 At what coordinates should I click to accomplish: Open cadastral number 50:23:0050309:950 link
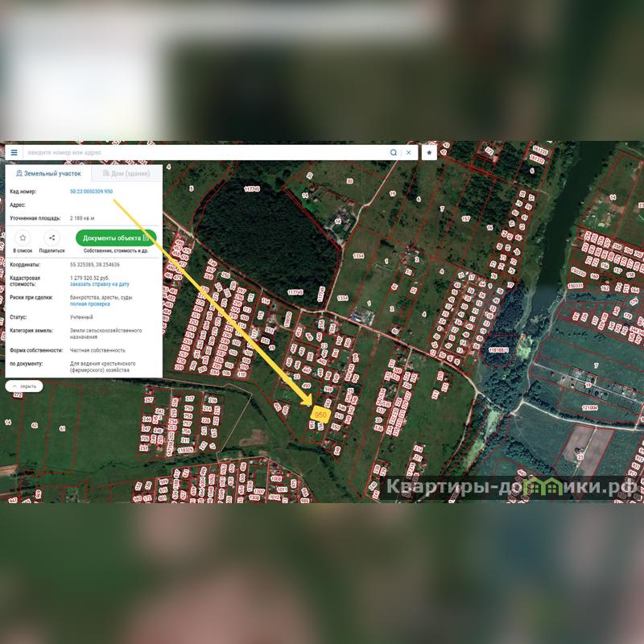click(x=91, y=192)
